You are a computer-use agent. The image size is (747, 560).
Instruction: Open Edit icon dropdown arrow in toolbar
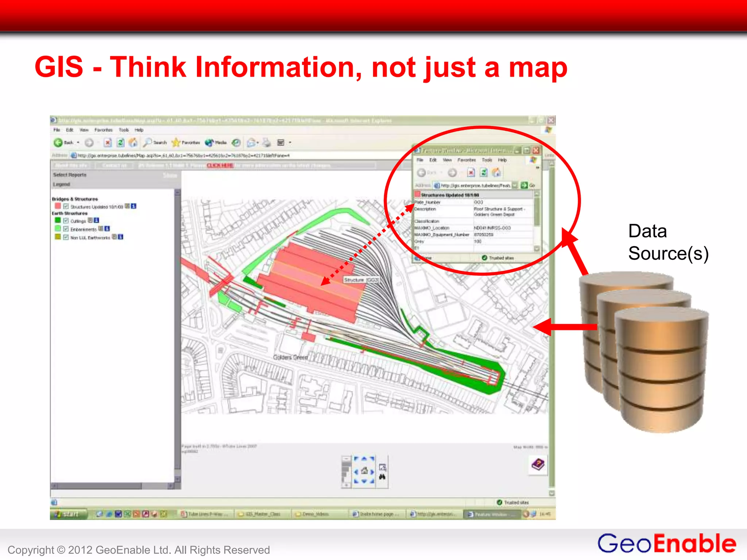(x=290, y=143)
